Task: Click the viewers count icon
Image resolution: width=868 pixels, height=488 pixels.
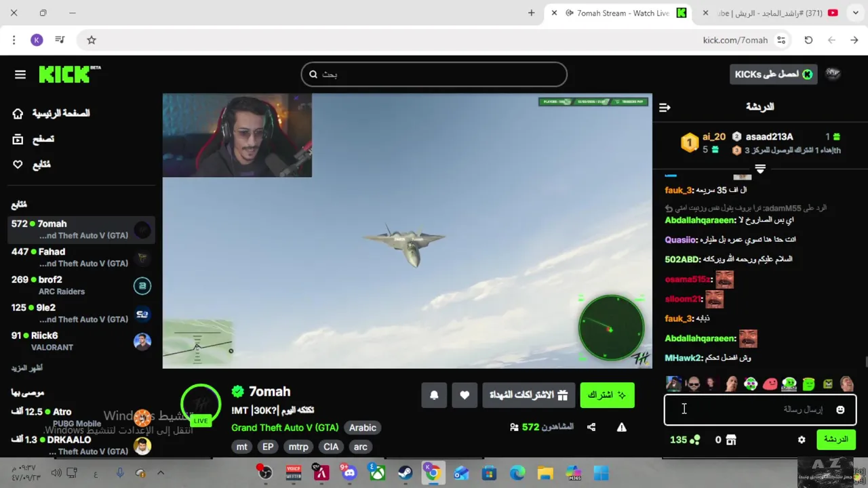Action: pos(514,427)
